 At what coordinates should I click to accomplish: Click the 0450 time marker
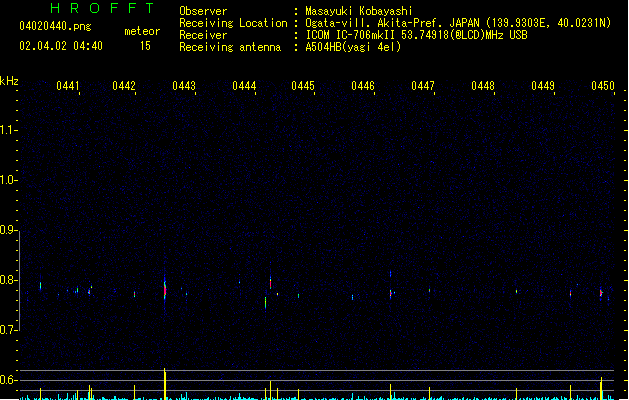tap(603, 86)
